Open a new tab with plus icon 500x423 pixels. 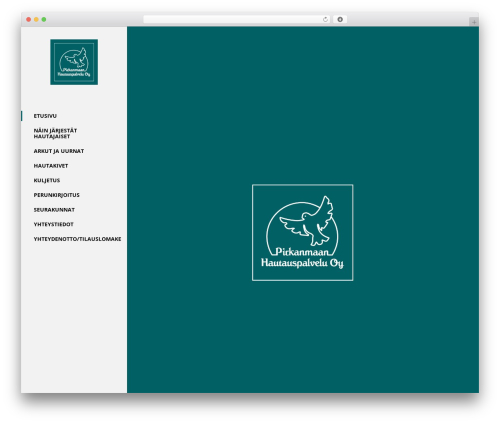[474, 22]
